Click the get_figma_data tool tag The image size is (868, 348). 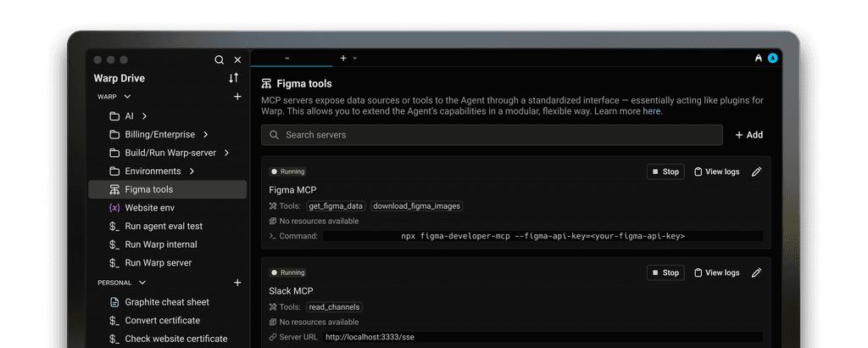pos(336,205)
